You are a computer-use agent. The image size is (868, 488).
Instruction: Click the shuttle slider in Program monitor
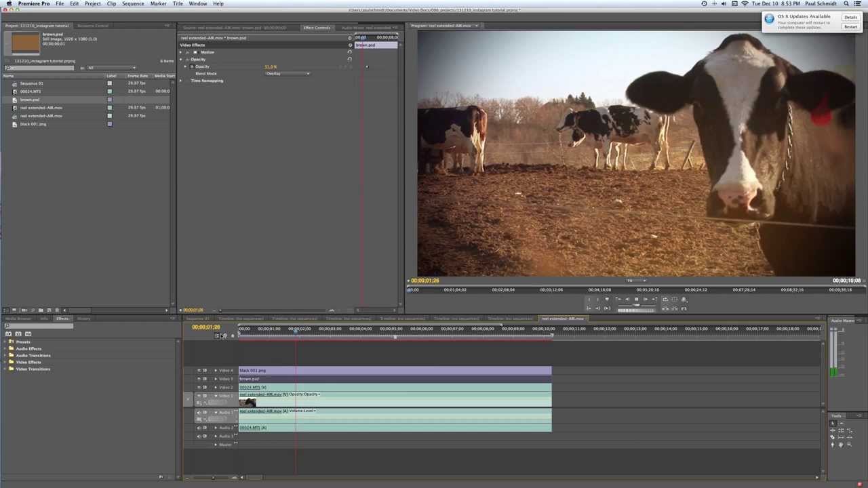click(x=637, y=305)
